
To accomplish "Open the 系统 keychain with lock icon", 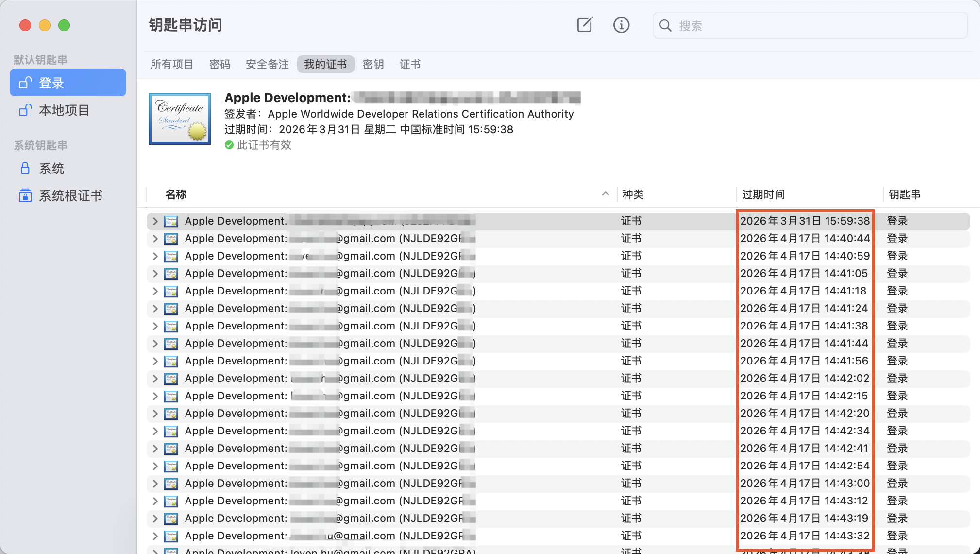I will pos(51,169).
